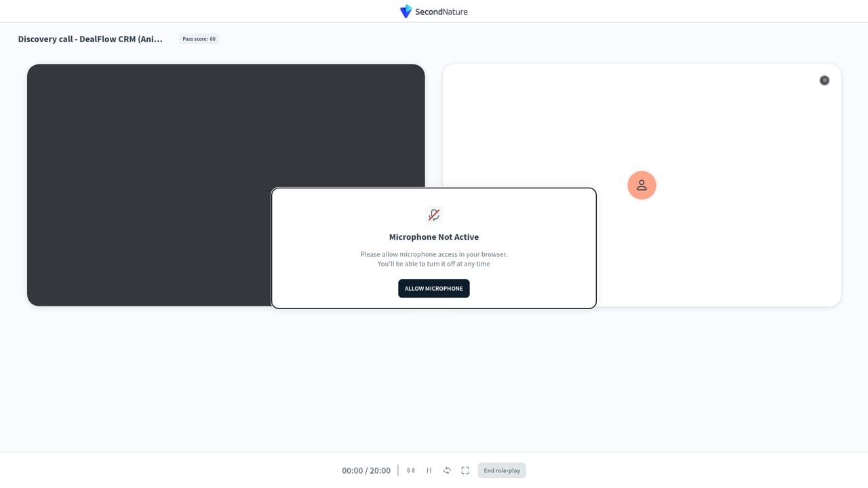Click the ALLOW MICROPHONE button
The image size is (868, 488).
pos(434,288)
